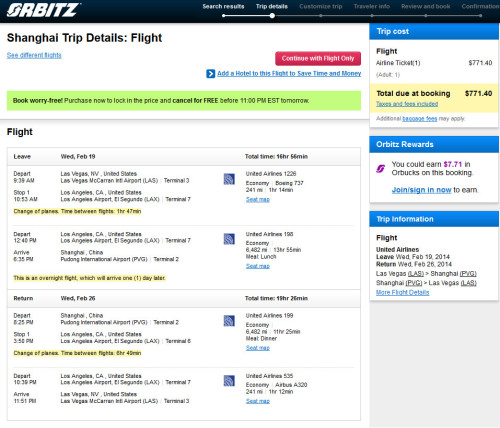Open the baggage fees link
The height and width of the screenshot is (428, 500).
click(x=420, y=118)
